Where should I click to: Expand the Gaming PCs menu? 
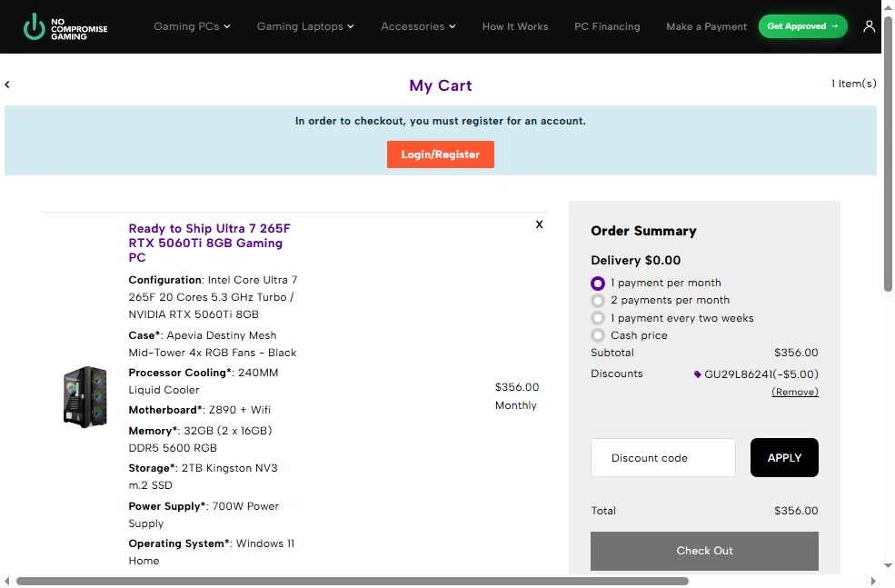pyautogui.click(x=192, y=26)
